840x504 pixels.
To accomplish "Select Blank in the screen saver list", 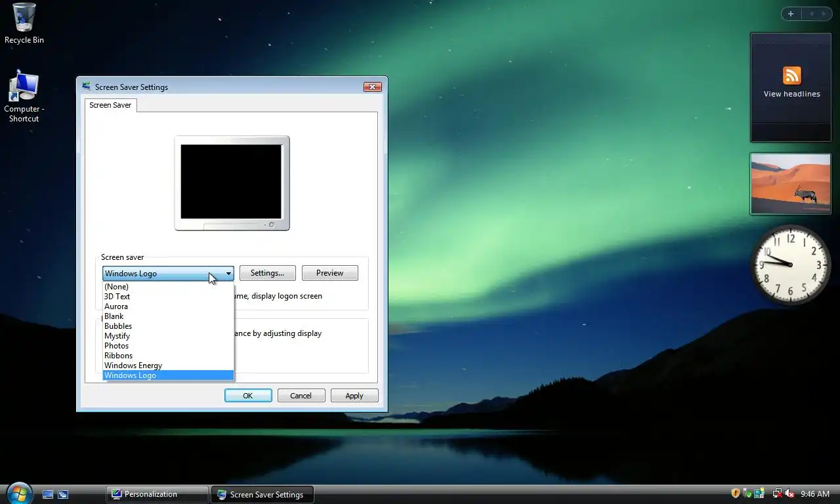I will [x=168, y=316].
